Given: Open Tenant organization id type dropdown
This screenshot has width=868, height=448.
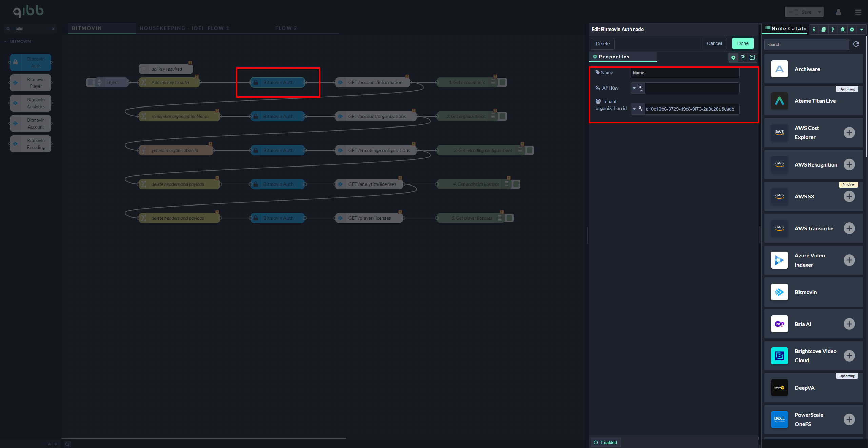Looking at the screenshot, I should tap(637, 109).
